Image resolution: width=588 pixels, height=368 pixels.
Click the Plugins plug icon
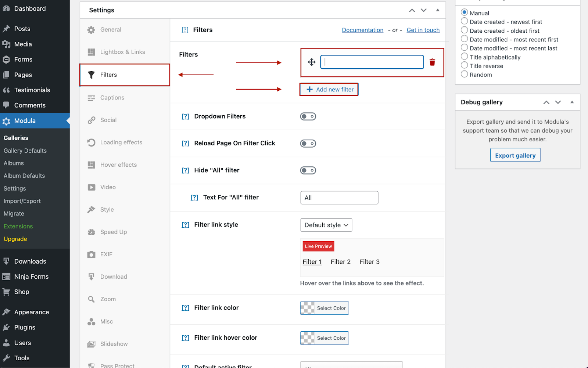6,327
